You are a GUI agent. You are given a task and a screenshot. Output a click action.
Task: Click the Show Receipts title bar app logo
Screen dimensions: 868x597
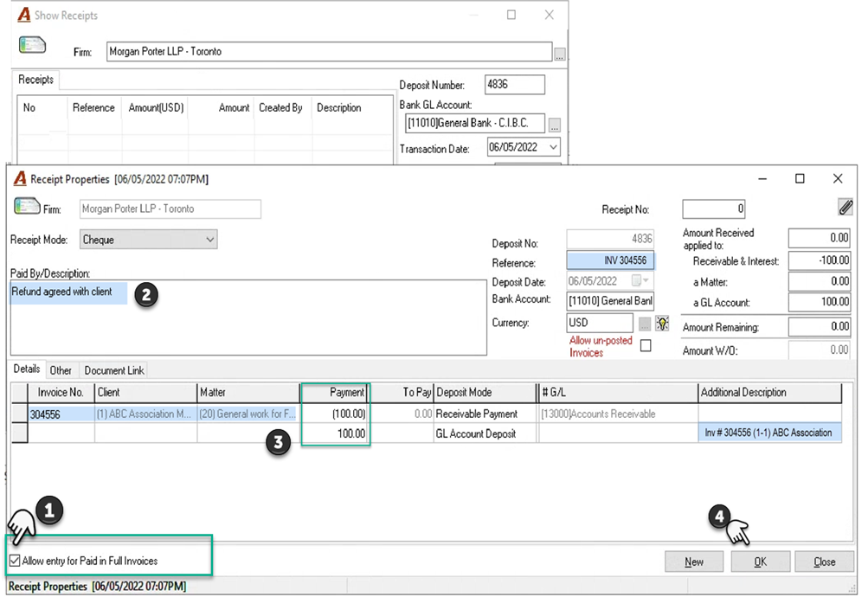point(24,15)
